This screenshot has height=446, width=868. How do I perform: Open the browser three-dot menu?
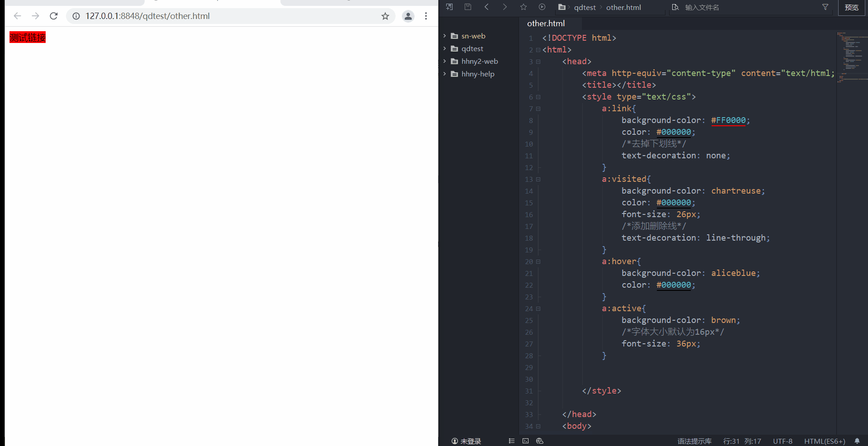click(426, 16)
